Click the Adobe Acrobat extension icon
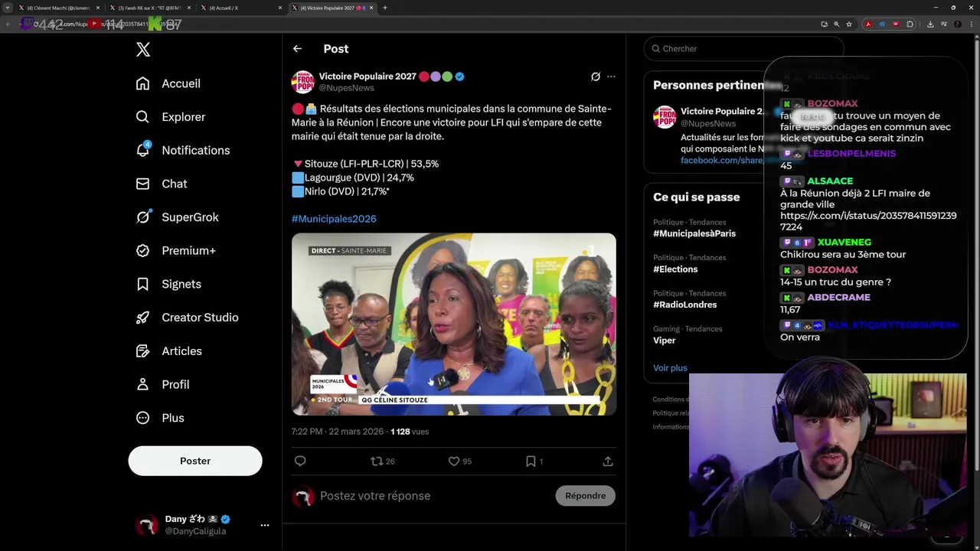The image size is (980, 551). point(868,24)
